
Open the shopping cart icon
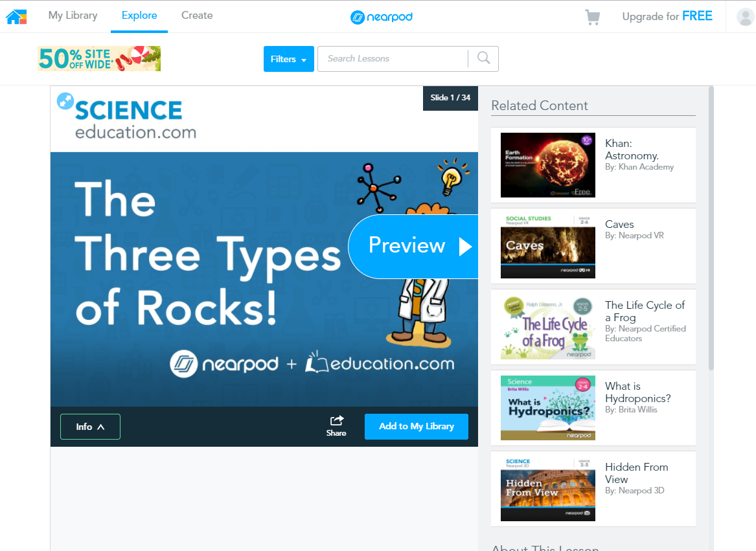pos(592,17)
